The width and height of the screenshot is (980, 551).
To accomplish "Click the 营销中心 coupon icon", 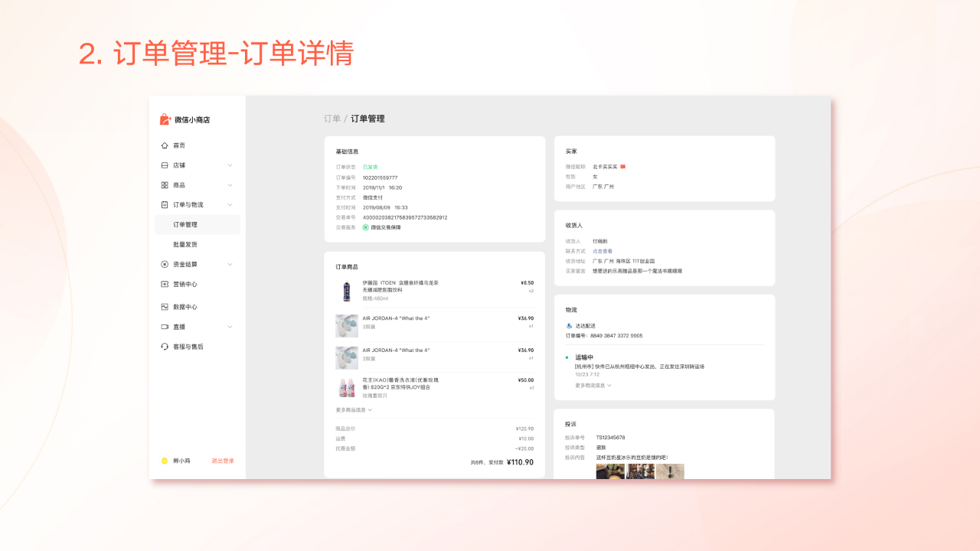I will [165, 284].
